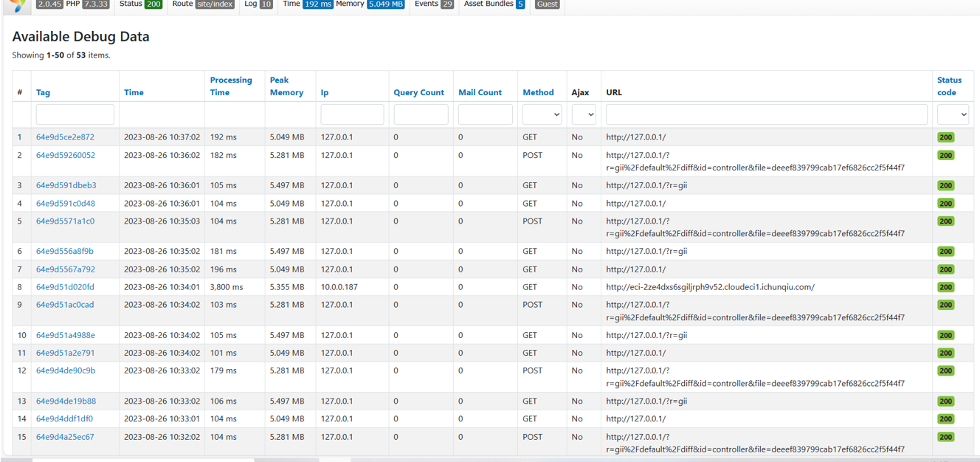Open debug tag 64e9d59260052
The image size is (980, 462).
click(66, 156)
